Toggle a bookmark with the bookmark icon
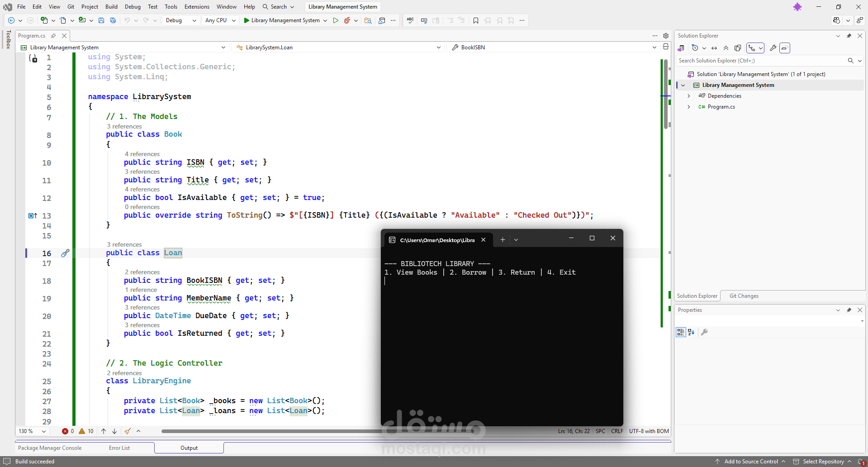 coord(476,20)
